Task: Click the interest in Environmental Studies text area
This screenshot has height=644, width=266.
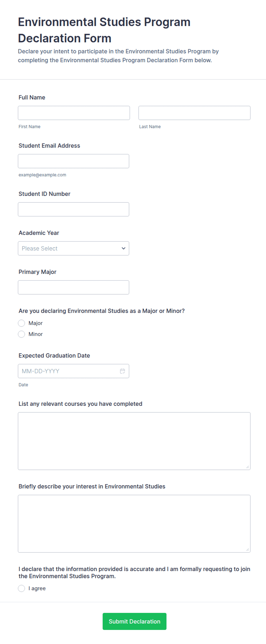Action: click(134, 524)
